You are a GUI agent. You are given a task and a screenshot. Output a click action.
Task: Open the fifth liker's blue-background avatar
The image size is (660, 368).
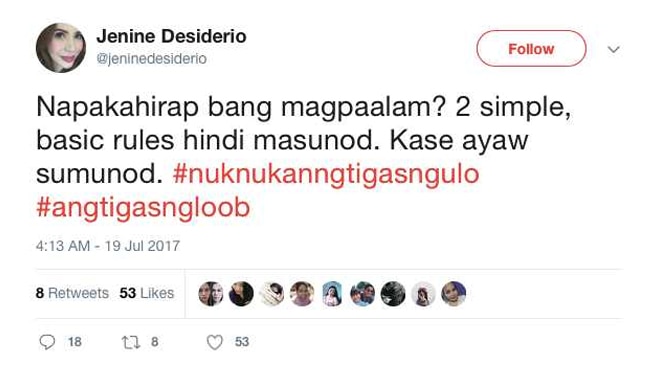[x=332, y=293]
